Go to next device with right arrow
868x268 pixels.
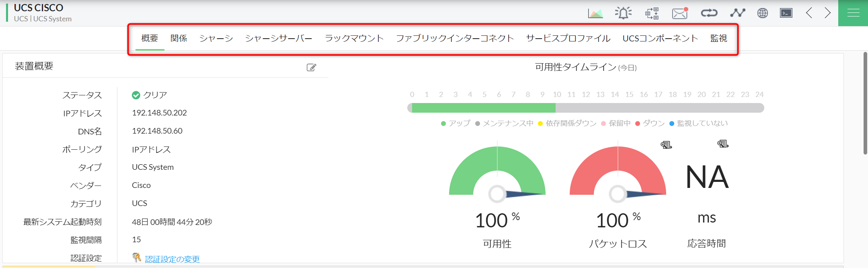(x=827, y=13)
